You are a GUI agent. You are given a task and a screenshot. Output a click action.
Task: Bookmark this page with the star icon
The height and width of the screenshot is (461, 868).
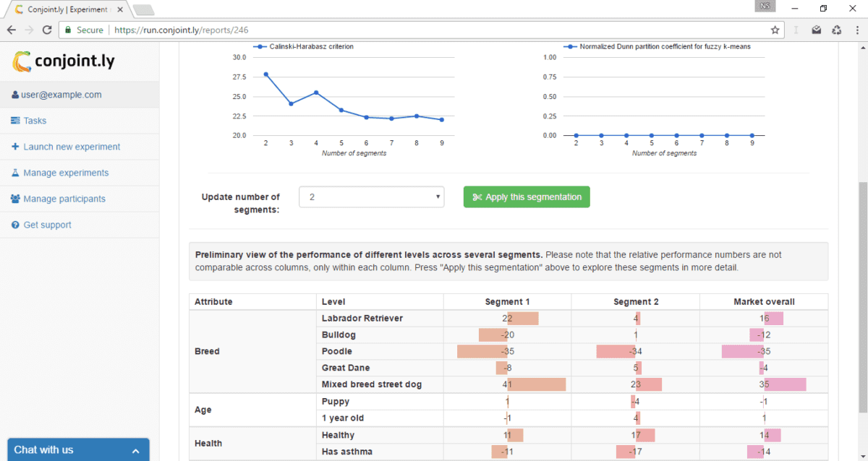(775, 30)
